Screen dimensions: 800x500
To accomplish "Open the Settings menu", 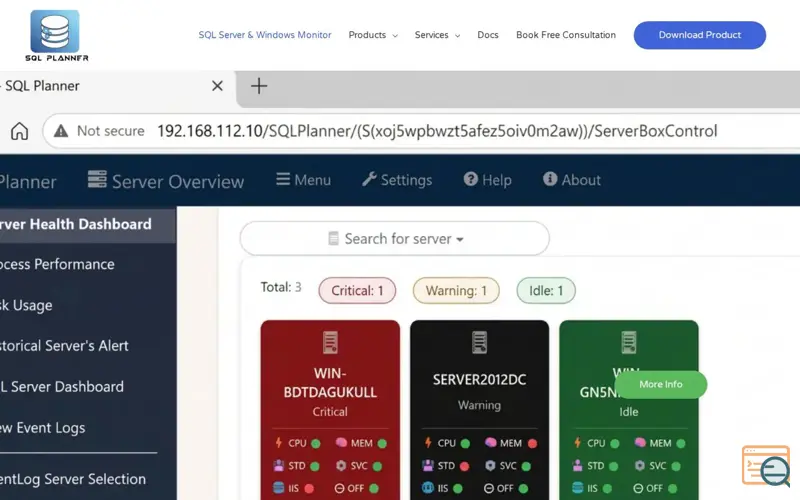I will [397, 180].
